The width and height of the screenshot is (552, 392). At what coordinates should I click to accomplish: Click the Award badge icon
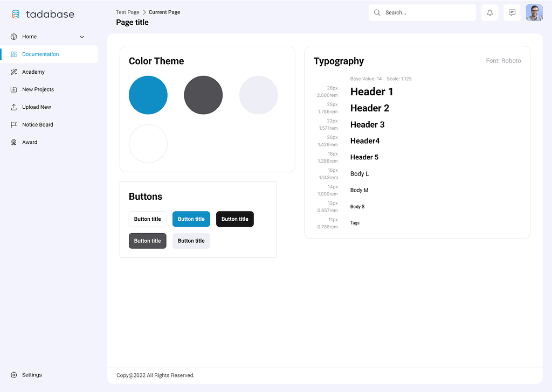coord(14,142)
